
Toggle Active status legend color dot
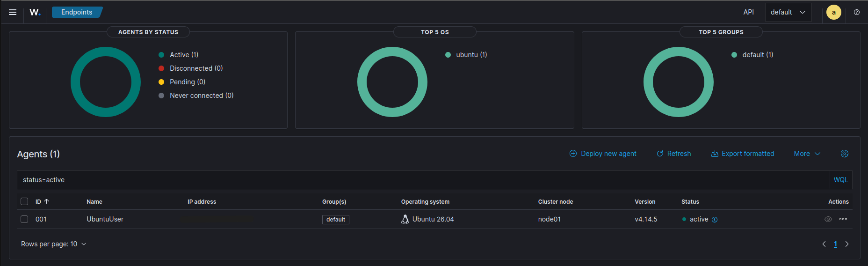coord(161,55)
